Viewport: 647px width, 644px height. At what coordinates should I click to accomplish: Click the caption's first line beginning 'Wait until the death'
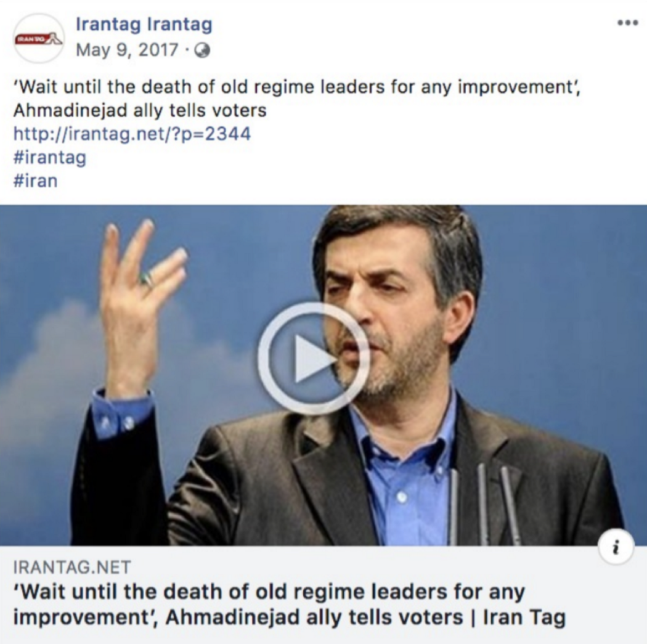click(296, 87)
